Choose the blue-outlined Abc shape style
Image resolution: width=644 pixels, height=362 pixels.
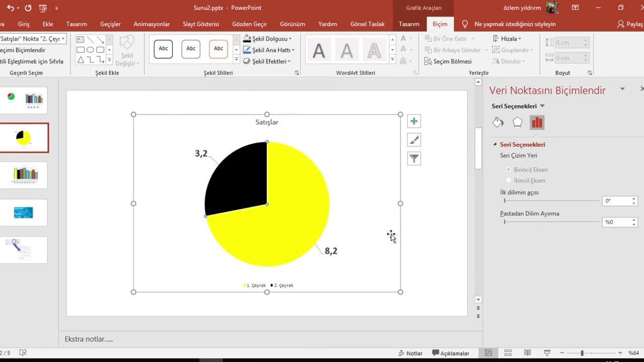click(x=191, y=49)
